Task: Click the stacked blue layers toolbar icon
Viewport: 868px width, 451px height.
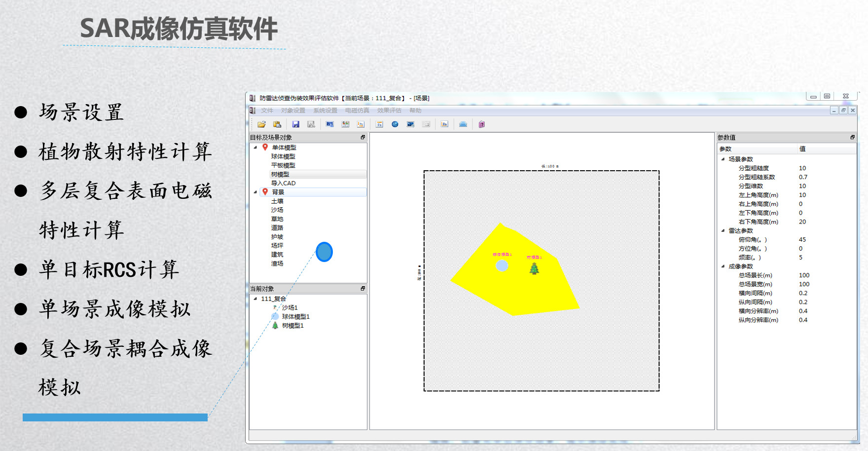Action: (x=463, y=124)
